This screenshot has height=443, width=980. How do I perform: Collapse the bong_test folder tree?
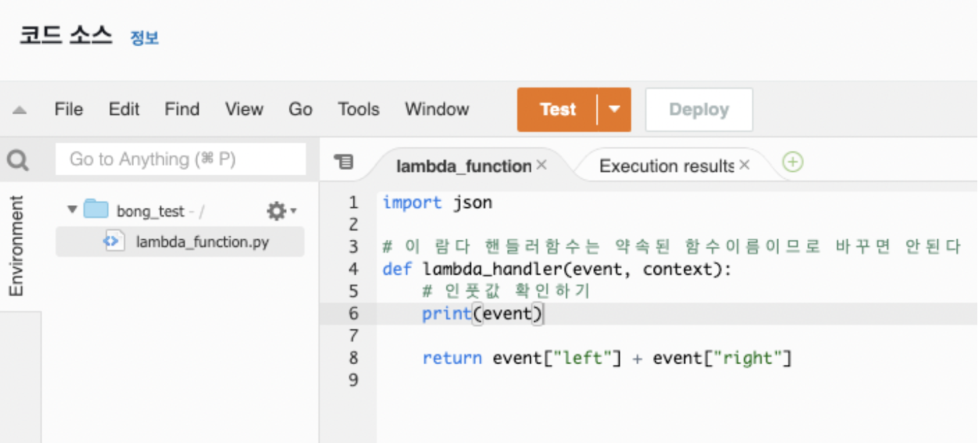72,210
